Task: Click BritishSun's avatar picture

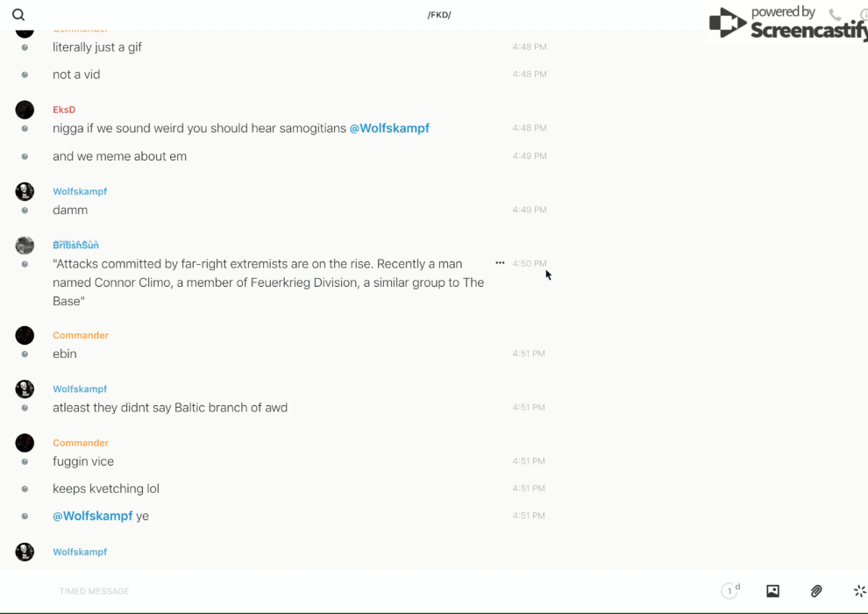Action: [x=25, y=246]
